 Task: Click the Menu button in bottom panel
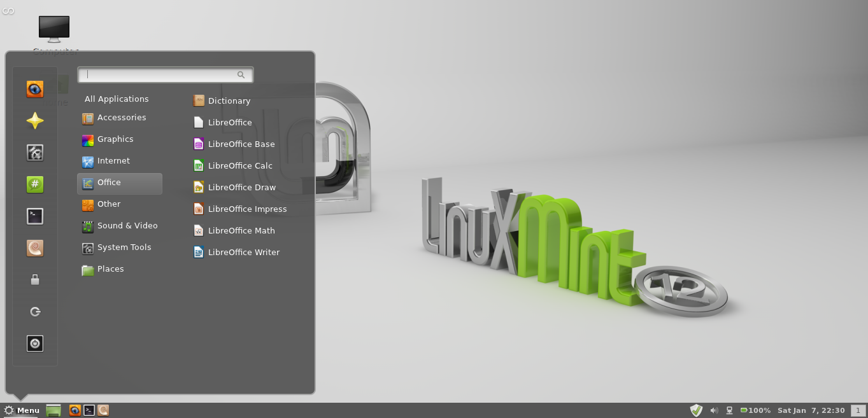tap(22, 410)
